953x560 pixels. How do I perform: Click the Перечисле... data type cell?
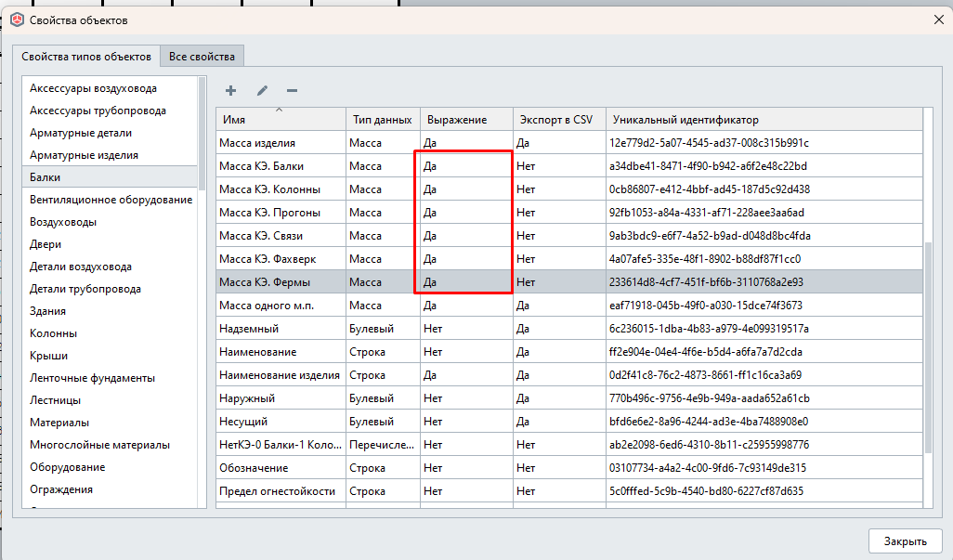(x=382, y=445)
